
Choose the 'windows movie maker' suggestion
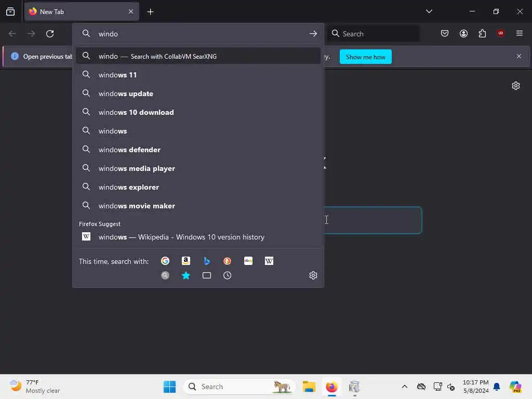tap(198, 206)
